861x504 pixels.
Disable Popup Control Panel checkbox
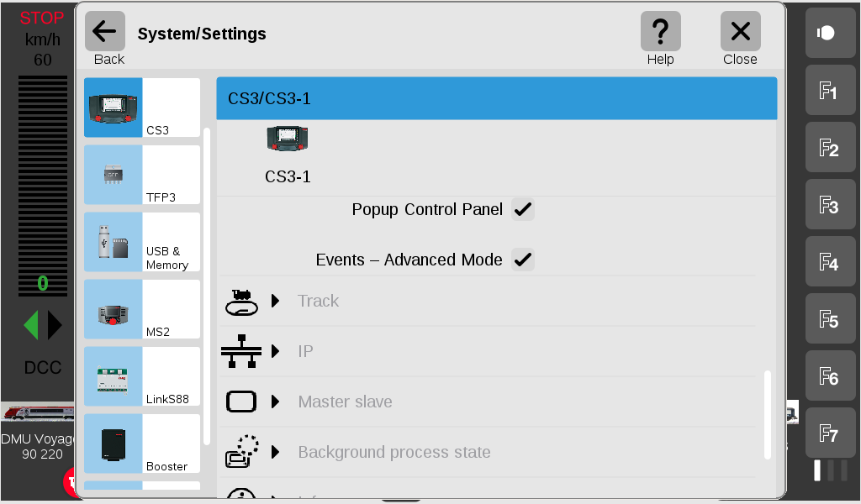tap(523, 209)
